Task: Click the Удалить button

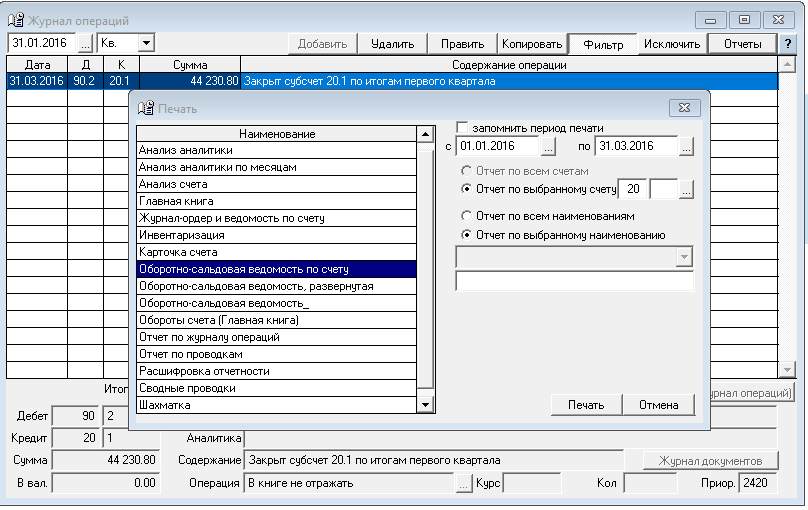Action: coord(392,44)
